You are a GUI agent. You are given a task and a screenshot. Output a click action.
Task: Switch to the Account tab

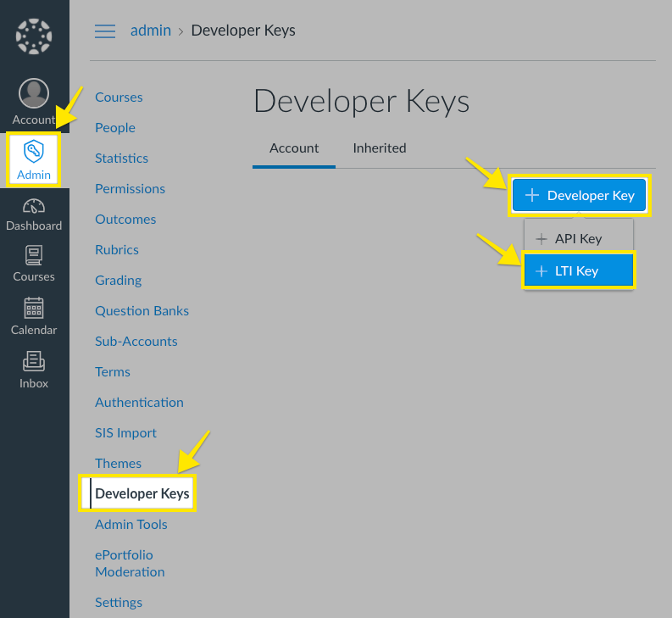tap(294, 148)
